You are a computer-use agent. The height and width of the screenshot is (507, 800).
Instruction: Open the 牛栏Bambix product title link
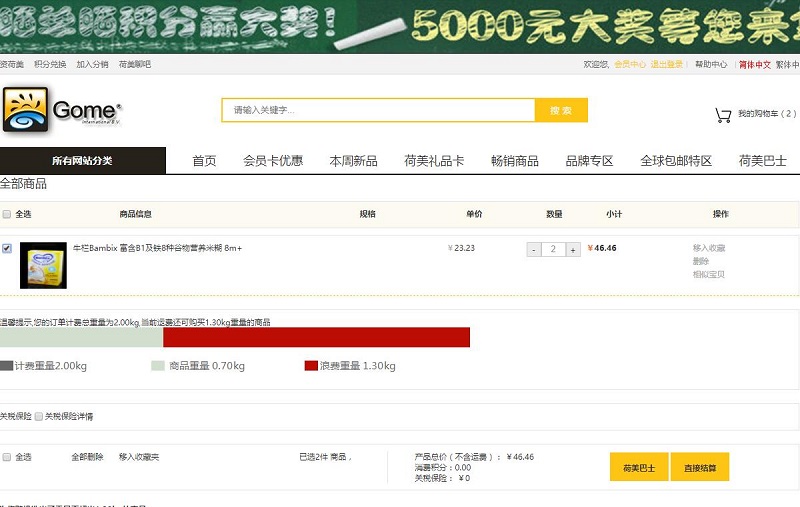coord(157,248)
